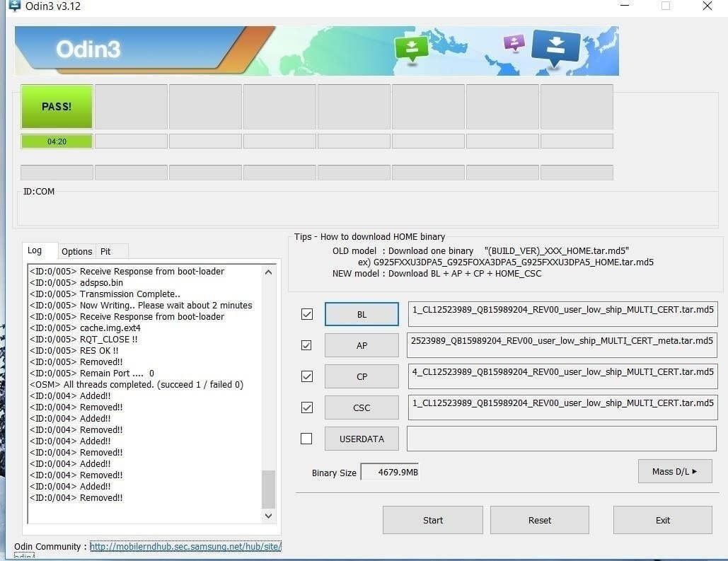Disable the CSC checkbox
Screen dimensions: 728x561
pyautogui.click(x=306, y=407)
